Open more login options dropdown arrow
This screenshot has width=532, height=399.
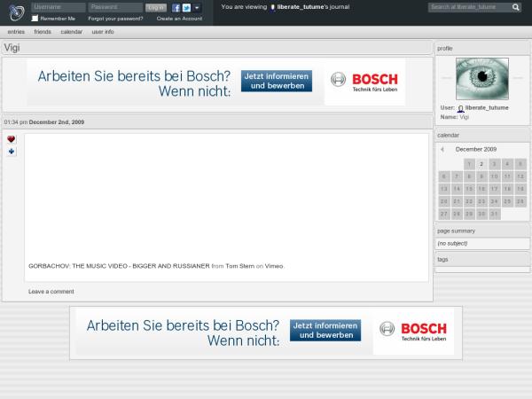(197, 7)
